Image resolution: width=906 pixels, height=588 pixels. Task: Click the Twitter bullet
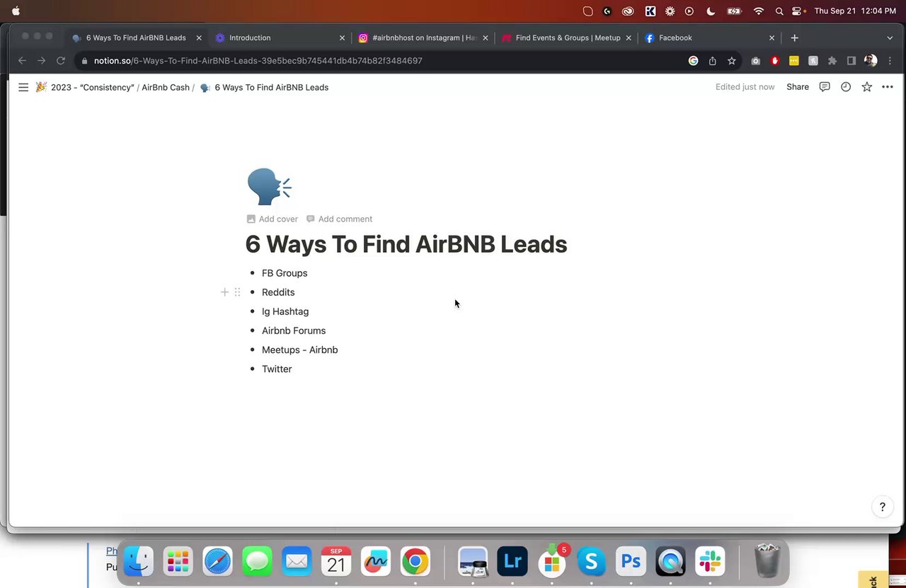pyautogui.click(x=277, y=369)
